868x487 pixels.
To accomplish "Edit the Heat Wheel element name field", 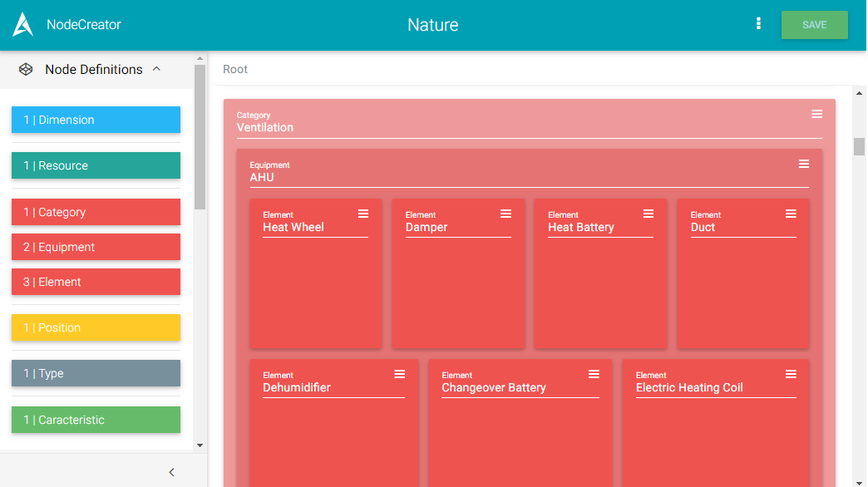I will point(315,228).
